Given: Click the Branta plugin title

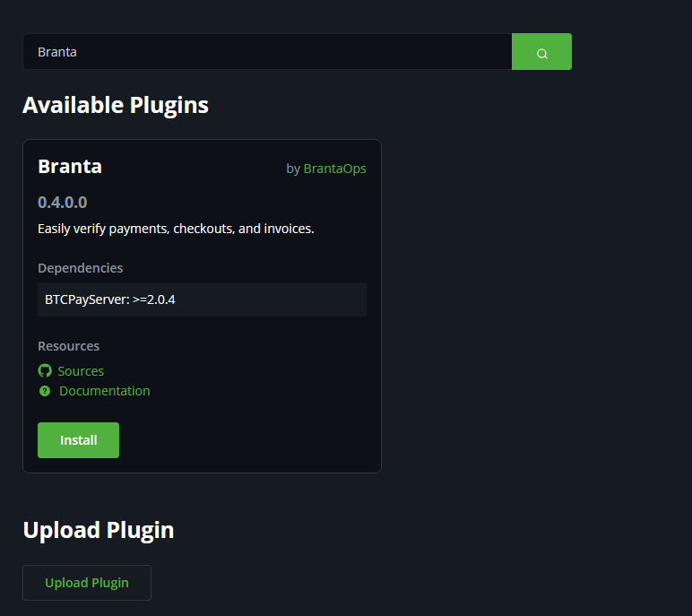Looking at the screenshot, I should click(x=70, y=167).
